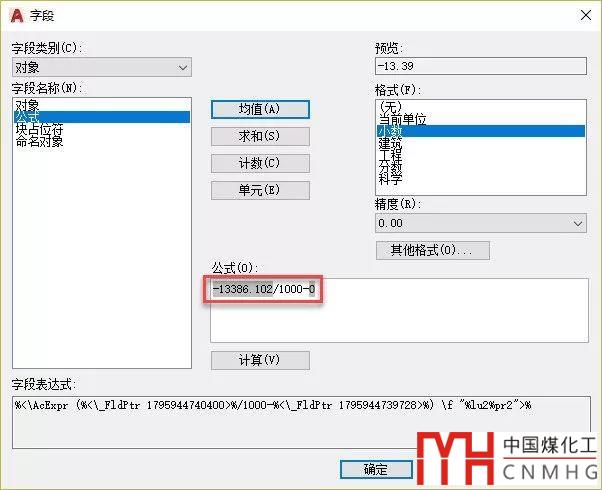Click the 计数(C) count button
The image size is (602, 490).
pyautogui.click(x=260, y=163)
